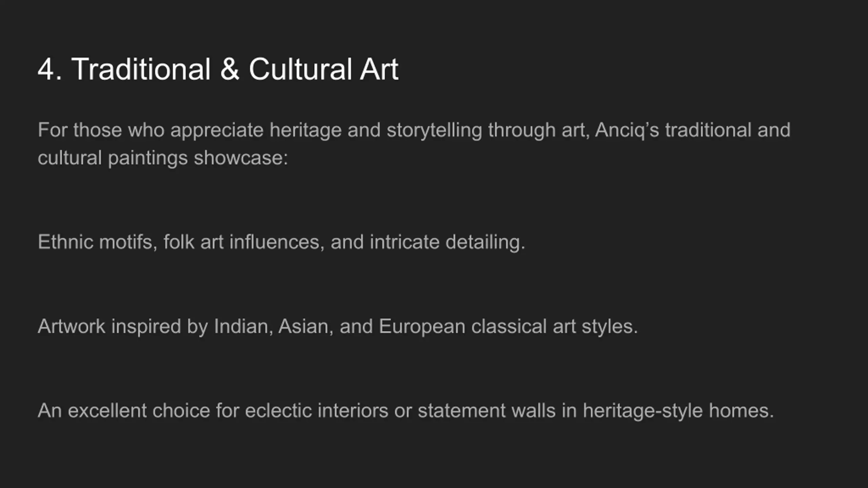Click the phrase "folk art influences"
The image size is (868, 488).
(241, 242)
